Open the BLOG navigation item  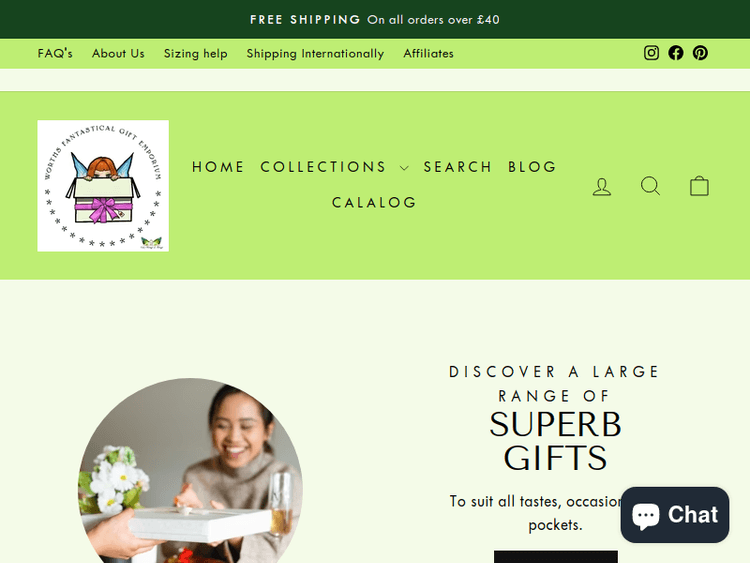532,167
